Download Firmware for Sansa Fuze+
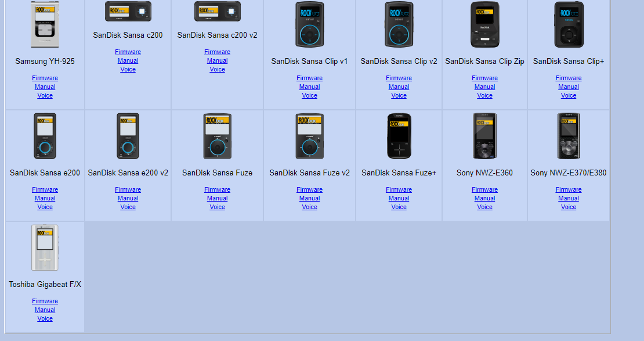This screenshot has height=341, width=644. click(x=399, y=189)
